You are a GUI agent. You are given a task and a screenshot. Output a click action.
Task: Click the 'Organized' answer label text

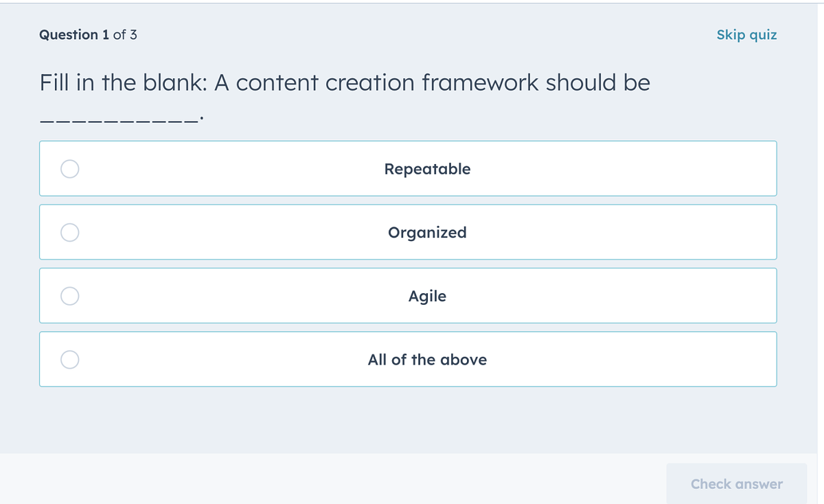coord(427,233)
